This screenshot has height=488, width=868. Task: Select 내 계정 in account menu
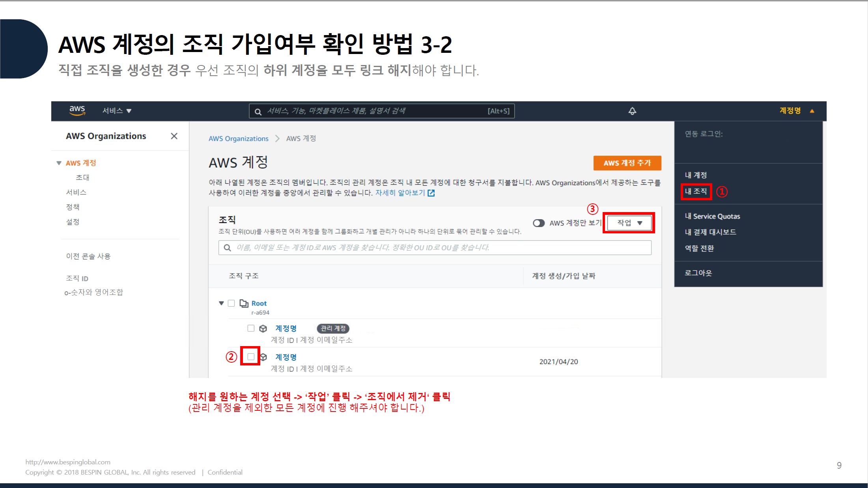(x=696, y=175)
